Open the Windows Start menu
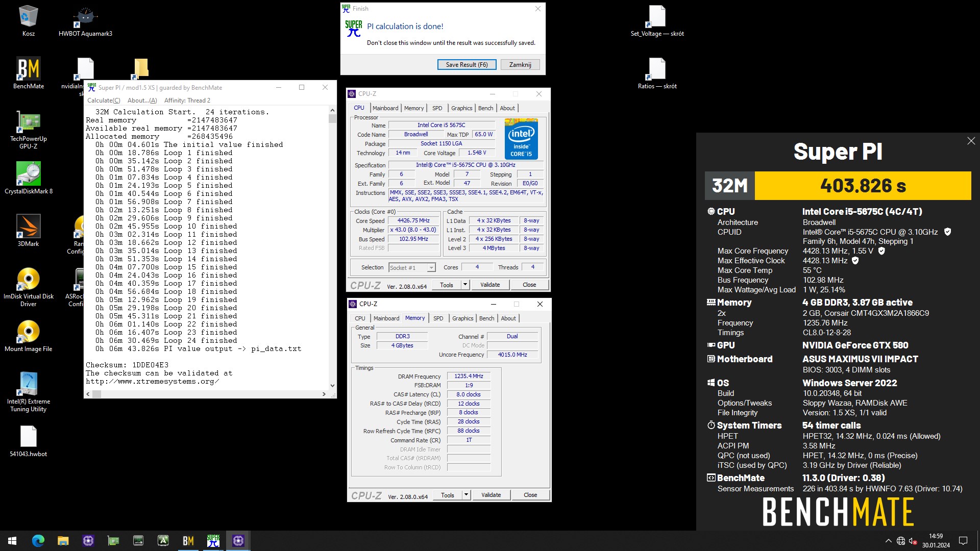 [x=12, y=541]
